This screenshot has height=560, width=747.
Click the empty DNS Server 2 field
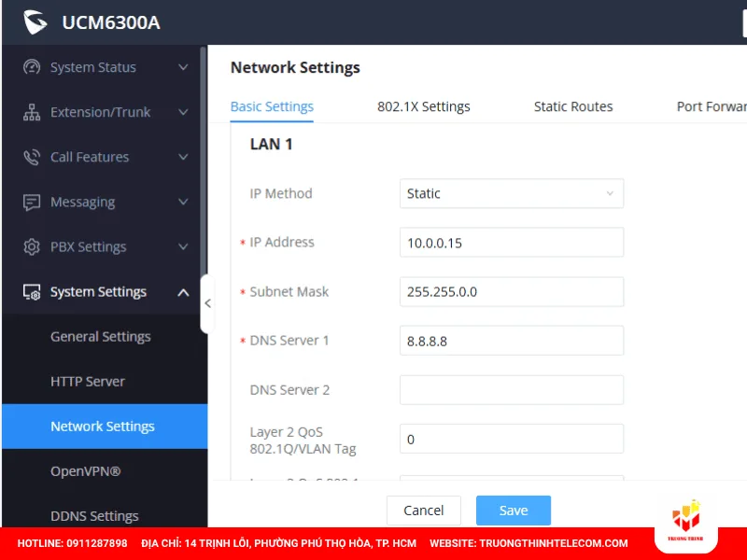tap(512, 389)
